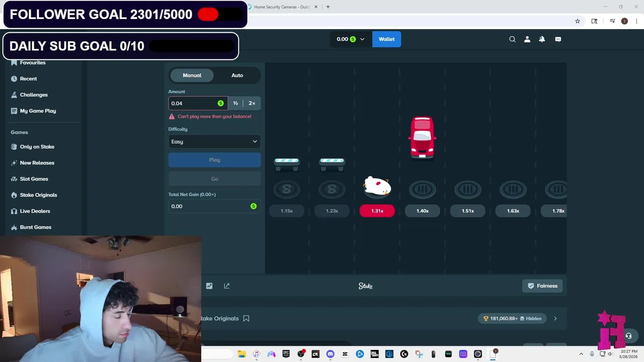Open Chrome three-dot menu
The image size is (644, 362).
click(637, 21)
